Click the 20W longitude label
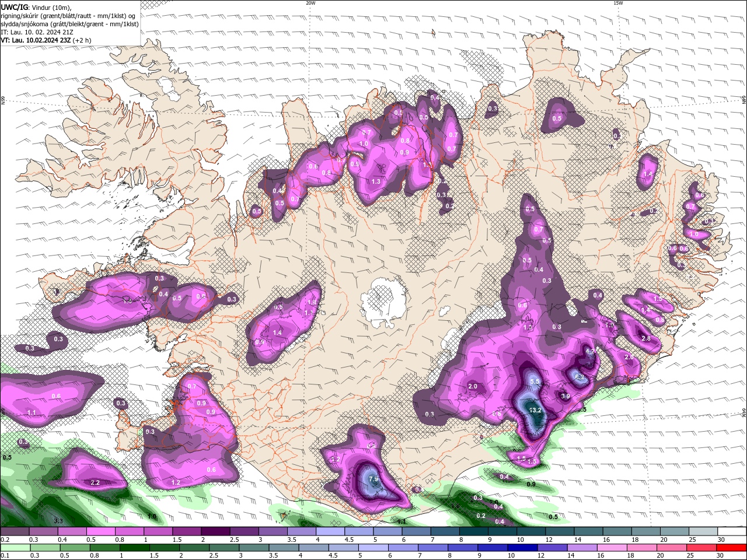 click(310, 3)
